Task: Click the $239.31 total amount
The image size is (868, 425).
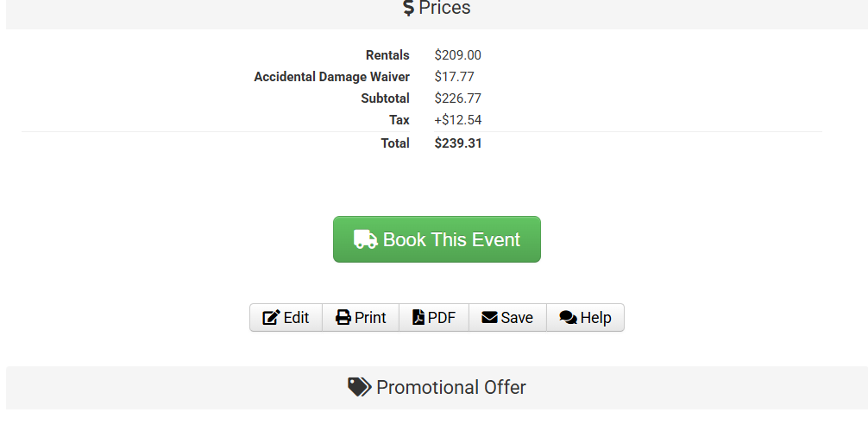Action: [x=458, y=143]
